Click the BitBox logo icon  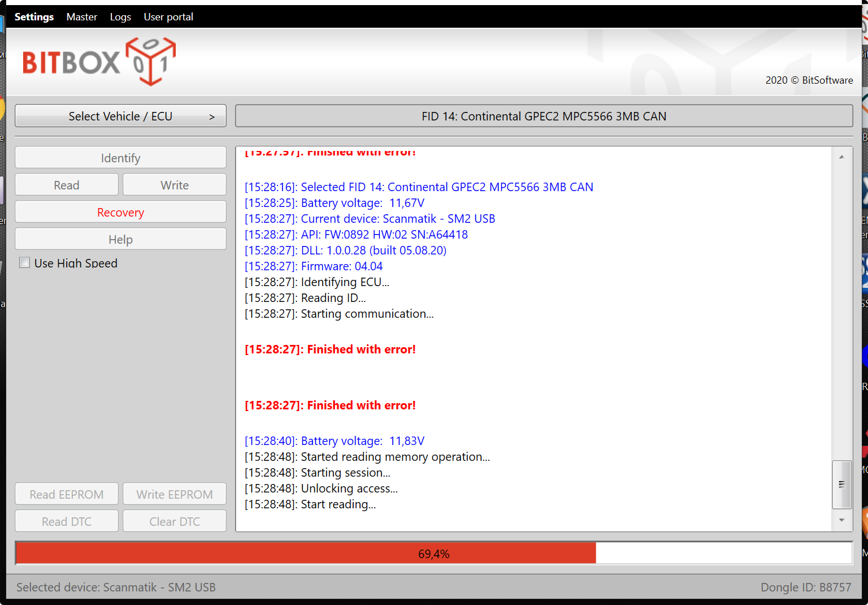click(150, 61)
